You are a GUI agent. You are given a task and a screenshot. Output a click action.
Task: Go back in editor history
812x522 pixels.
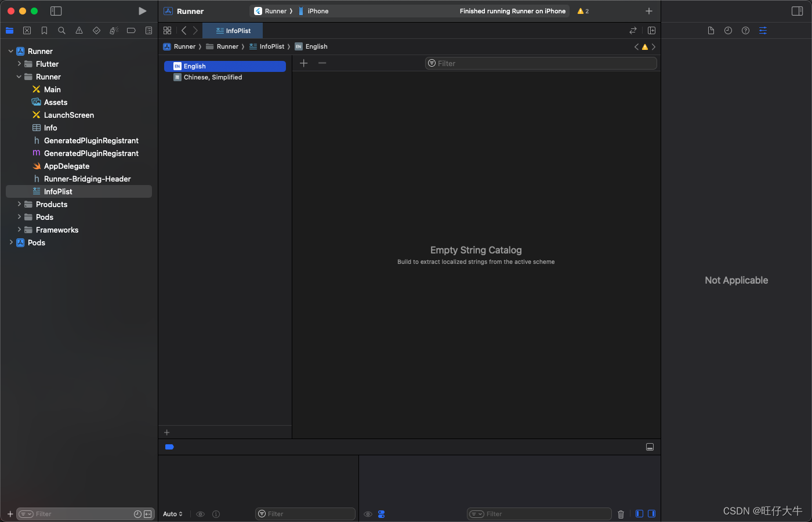(x=184, y=31)
